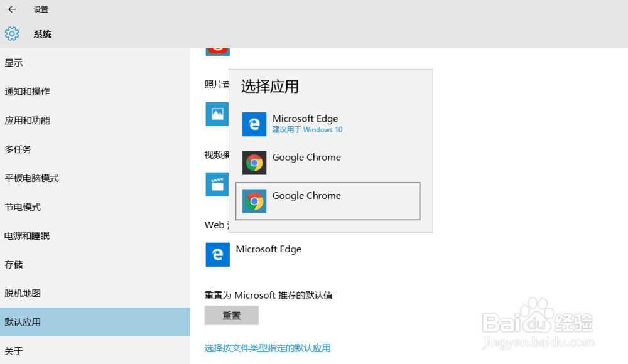The image size is (628, 364).
Task: Click the 系统 heading
Action: [x=43, y=34]
